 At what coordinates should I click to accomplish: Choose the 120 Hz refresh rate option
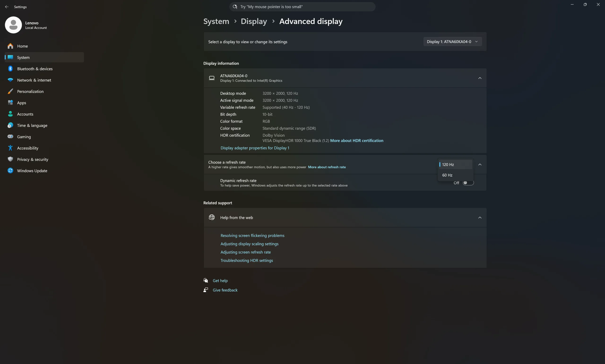[448, 165]
